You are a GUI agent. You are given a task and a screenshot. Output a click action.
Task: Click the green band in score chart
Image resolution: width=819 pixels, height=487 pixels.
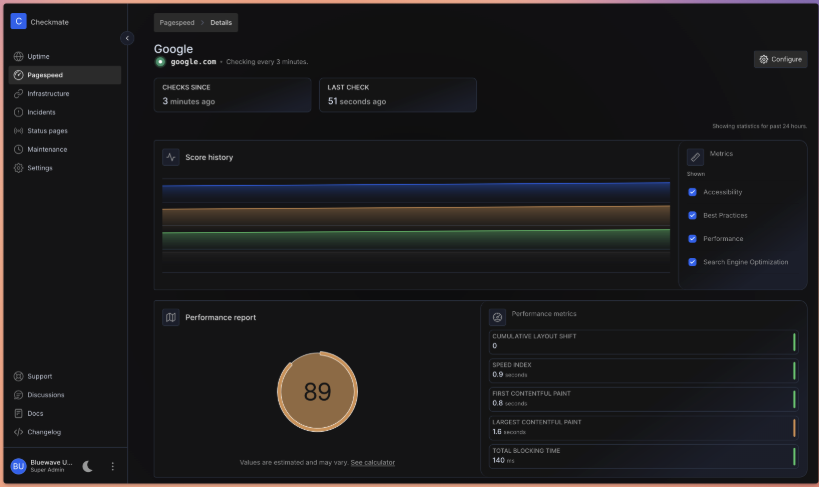pyautogui.click(x=416, y=240)
